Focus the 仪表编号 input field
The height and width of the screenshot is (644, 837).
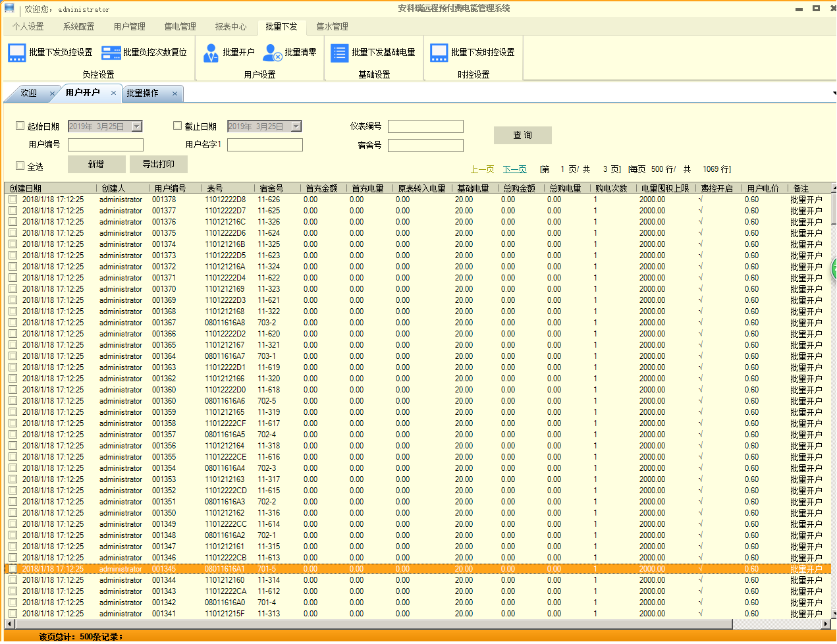pos(425,126)
